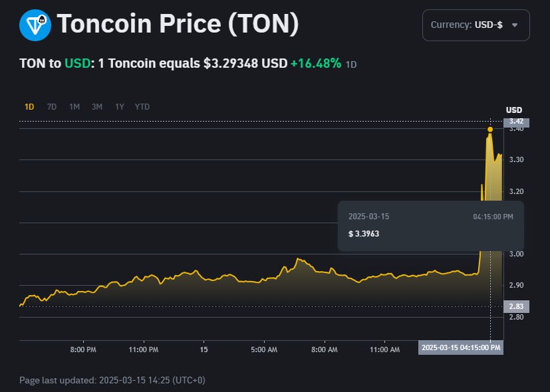The image size is (550, 392).
Task: Click the 2.83 low price label
Action: coord(515,306)
